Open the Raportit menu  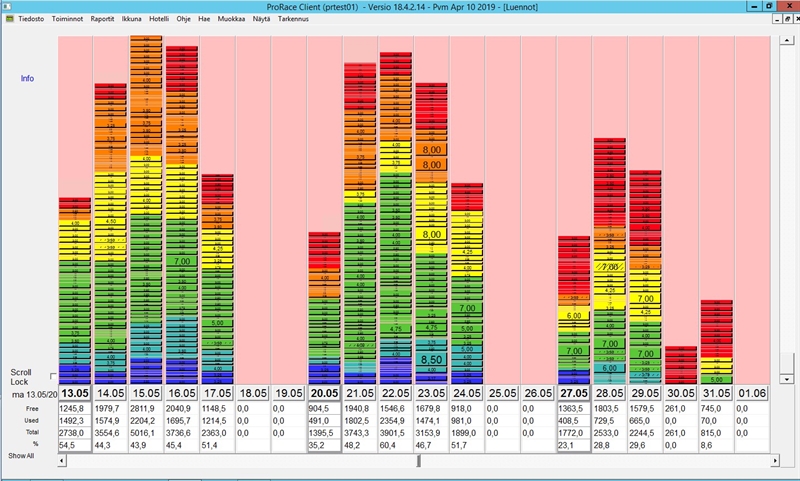pos(102,19)
